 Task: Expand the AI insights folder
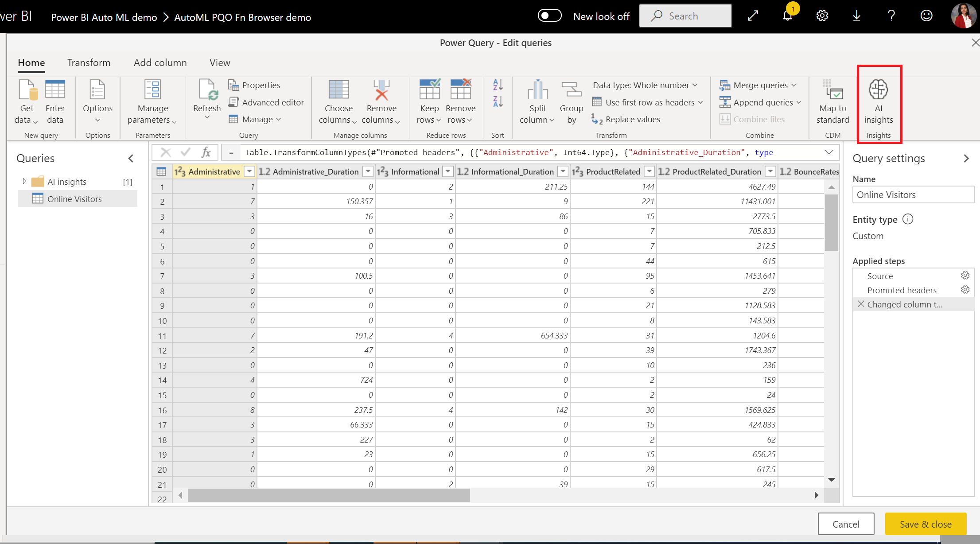24,181
